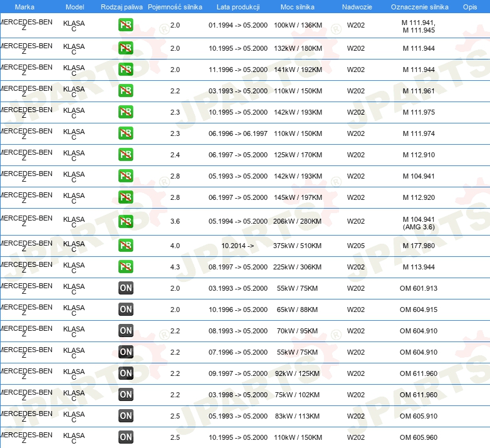Click the ON icon for the 92kW/125KM engine

coord(125,373)
